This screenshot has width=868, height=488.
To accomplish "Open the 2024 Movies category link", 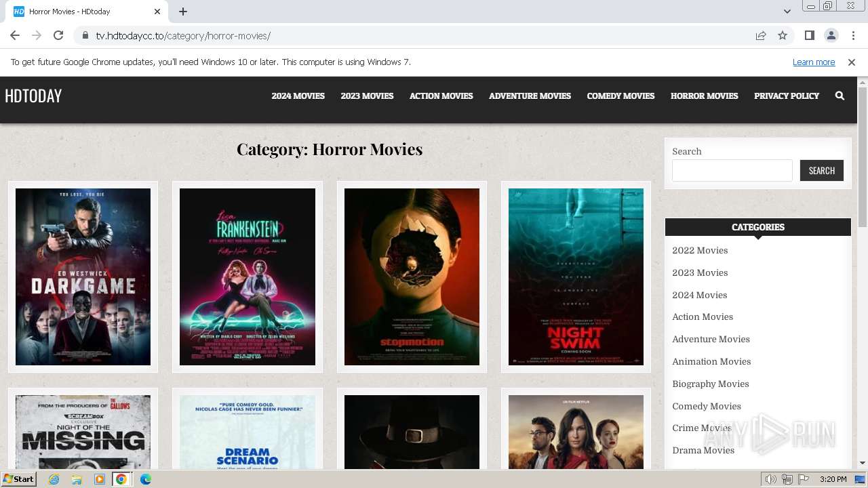I will click(x=700, y=296).
